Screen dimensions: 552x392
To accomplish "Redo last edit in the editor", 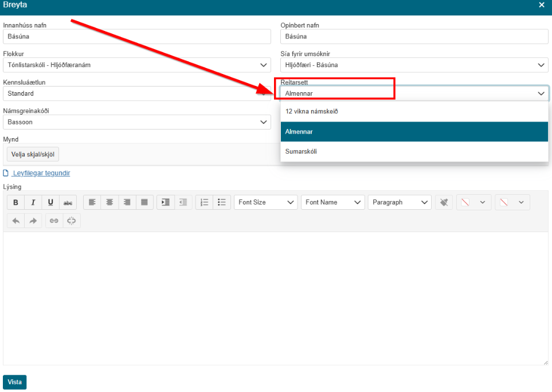I will (x=33, y=221).
